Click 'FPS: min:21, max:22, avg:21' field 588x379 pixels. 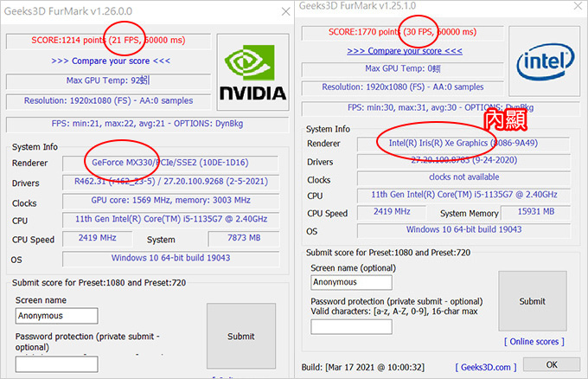click(x=147, y=124)
